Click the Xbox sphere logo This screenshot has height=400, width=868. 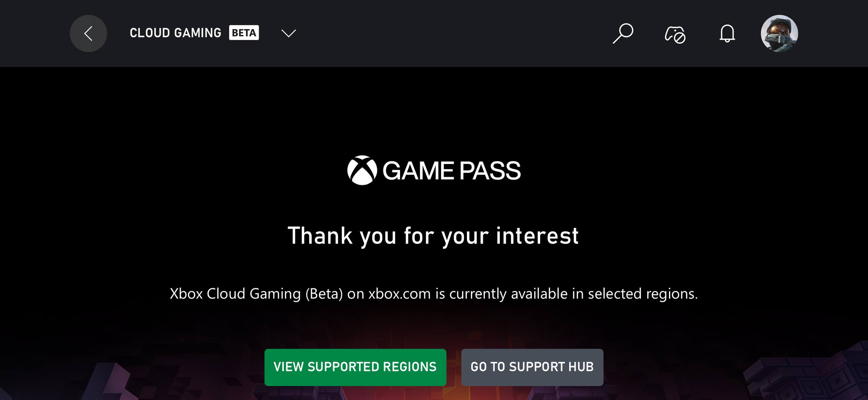pos(362,170)
